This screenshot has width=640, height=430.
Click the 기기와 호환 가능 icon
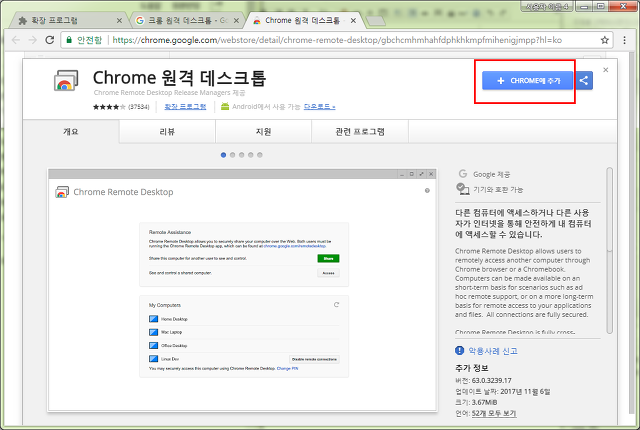click(x=463, y=189)
